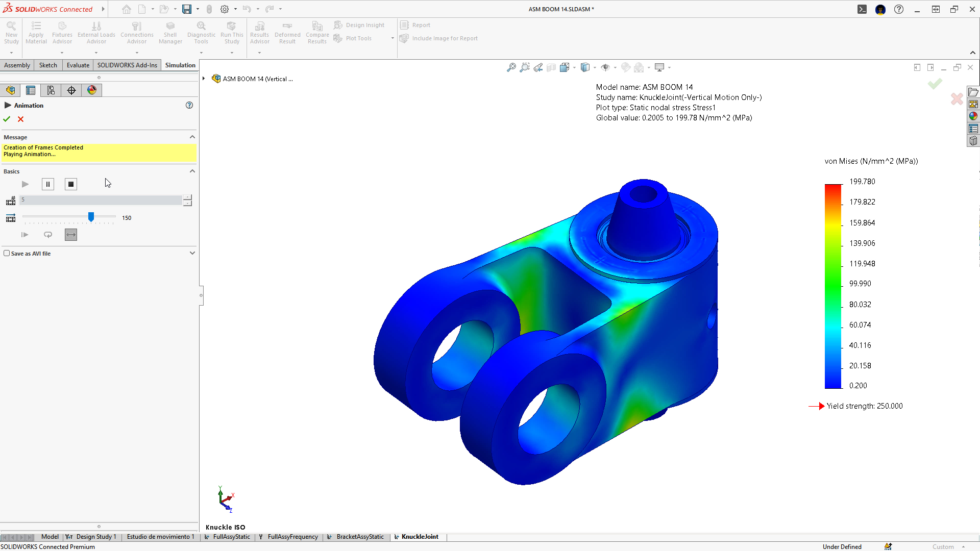
Task: Open the External Loads Advisor
Action: 96,32
